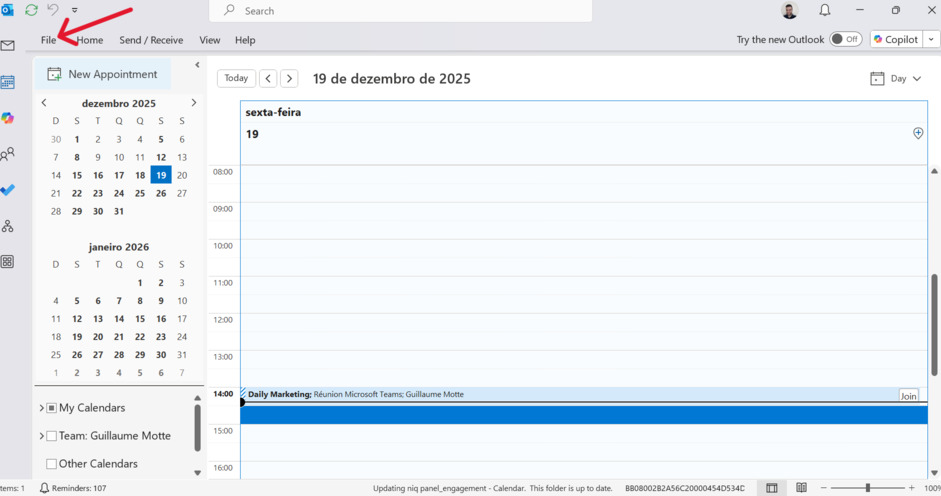Adjust the zoom slider handle
The height and width of the screenshot is (496, 941).
pyautogui.click(x=868, y=488)
